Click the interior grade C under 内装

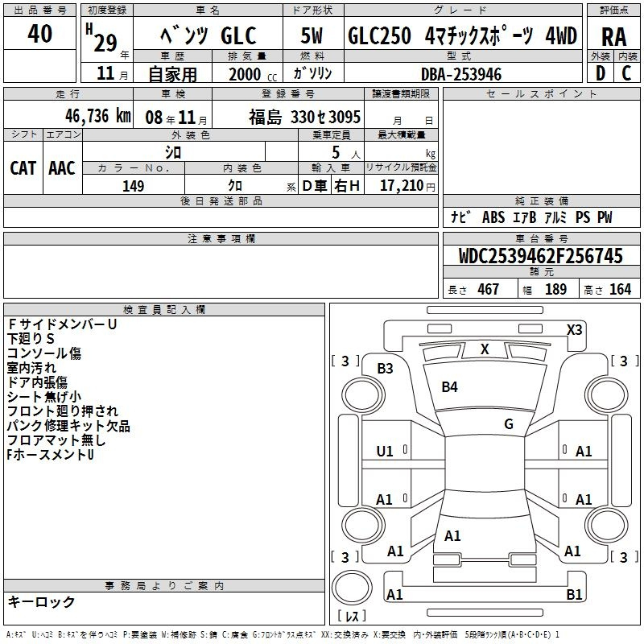pos(626,73)
